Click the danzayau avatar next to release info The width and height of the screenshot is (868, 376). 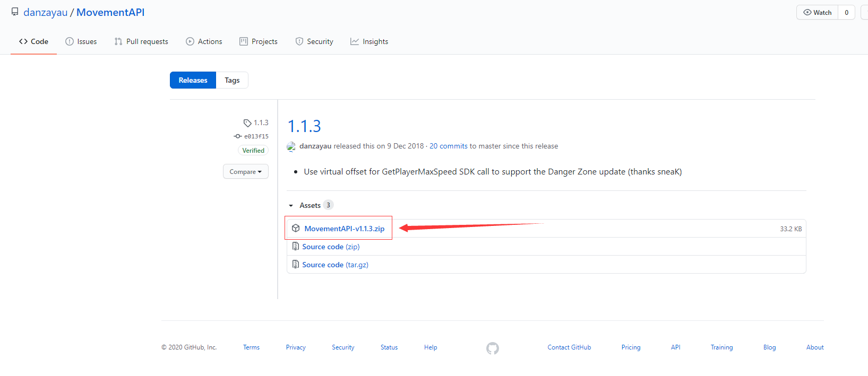[x=291, y=146]
